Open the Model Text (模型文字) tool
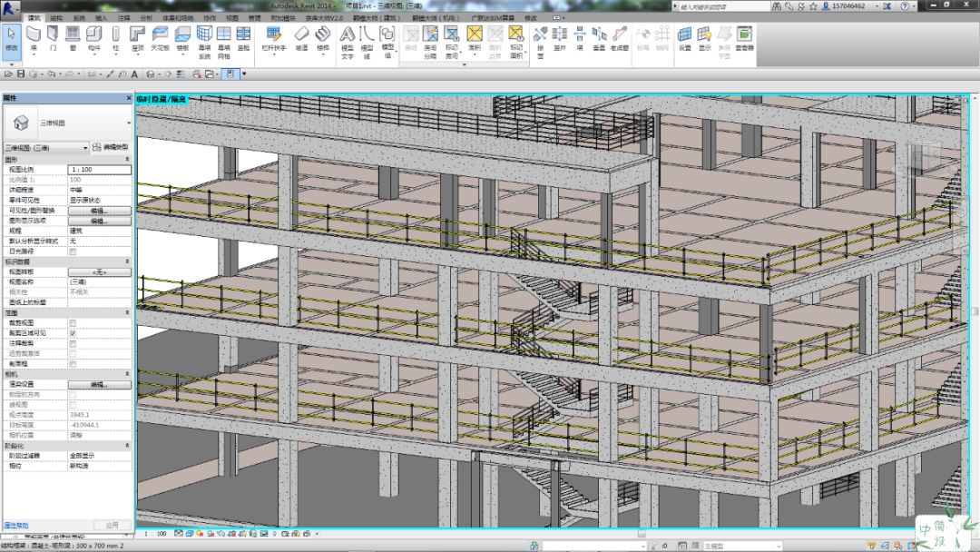Viewport: 980px width, 552px height. coord(347,43)
